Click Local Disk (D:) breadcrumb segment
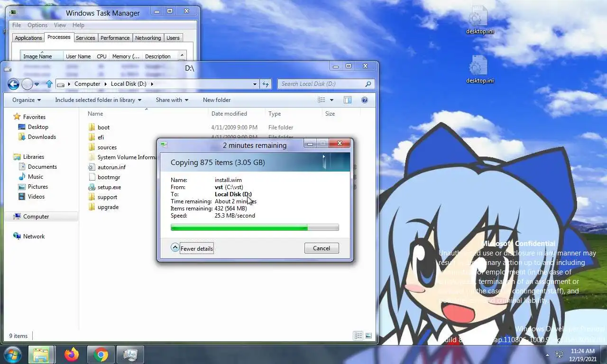 [x=129, y=84]
